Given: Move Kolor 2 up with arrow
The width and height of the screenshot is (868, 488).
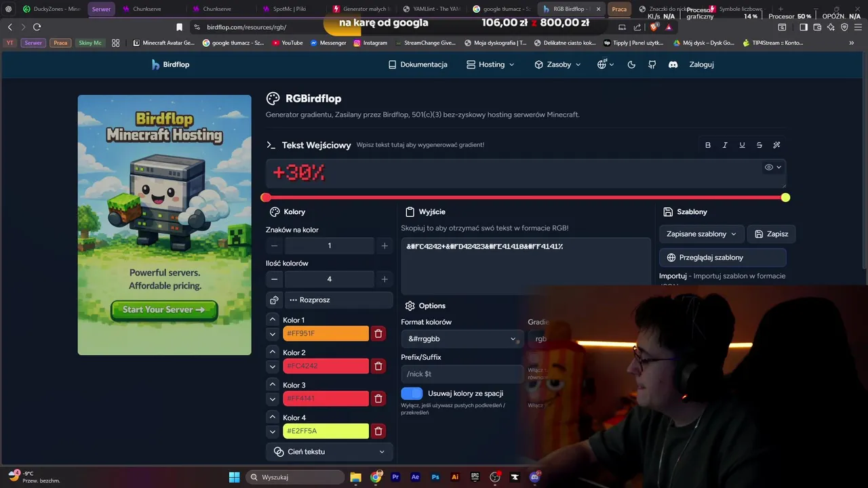Looking at the screenshot, I should click(x=273, y=352).
